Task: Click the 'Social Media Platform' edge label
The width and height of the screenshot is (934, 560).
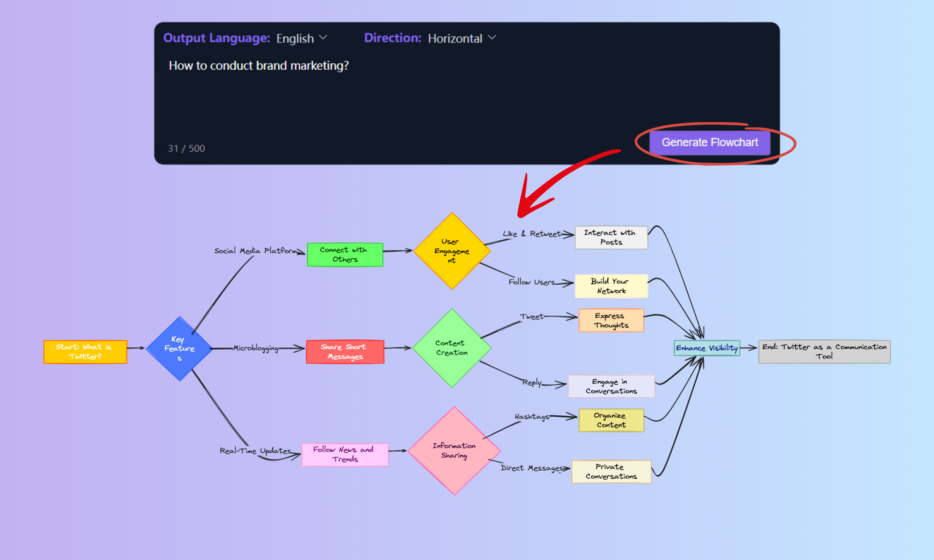Action: click(x=256, y=251)
